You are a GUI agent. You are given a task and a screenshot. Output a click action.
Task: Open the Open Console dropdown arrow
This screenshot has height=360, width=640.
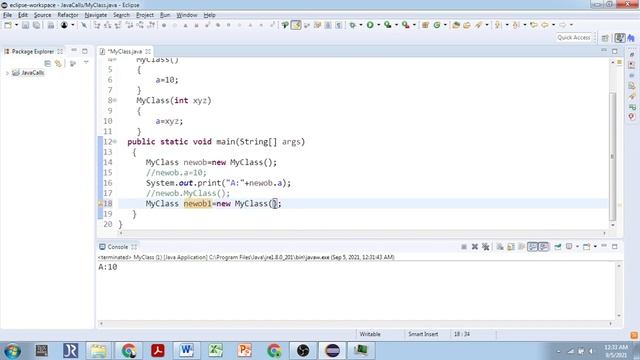click(595, 247)
